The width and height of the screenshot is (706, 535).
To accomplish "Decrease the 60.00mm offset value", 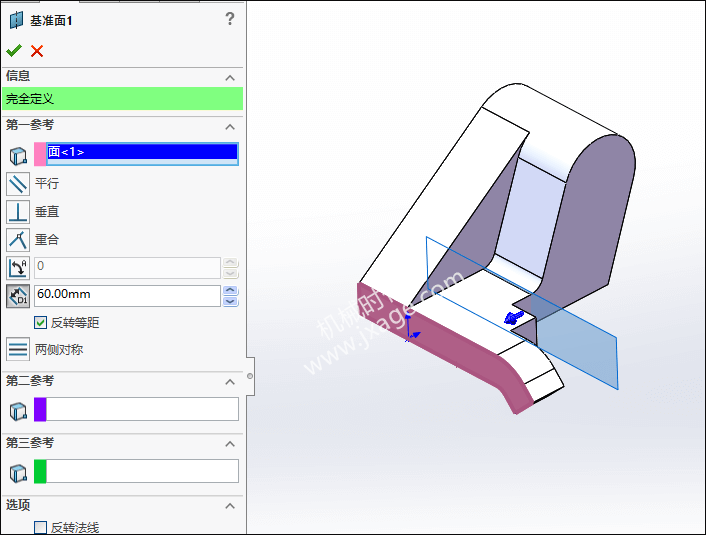I will [x=231, y=301].
